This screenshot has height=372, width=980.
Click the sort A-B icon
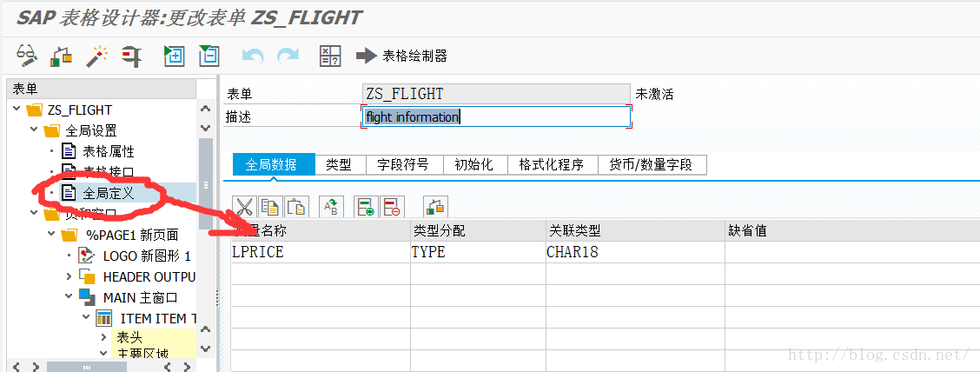click(x=331, y=207)
